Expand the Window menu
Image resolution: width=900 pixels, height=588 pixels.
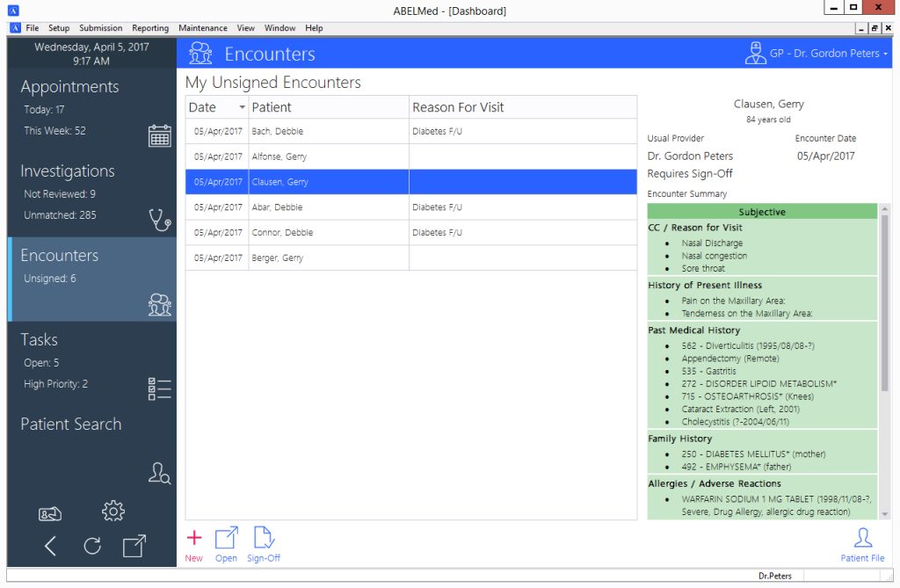coord(279,27)
